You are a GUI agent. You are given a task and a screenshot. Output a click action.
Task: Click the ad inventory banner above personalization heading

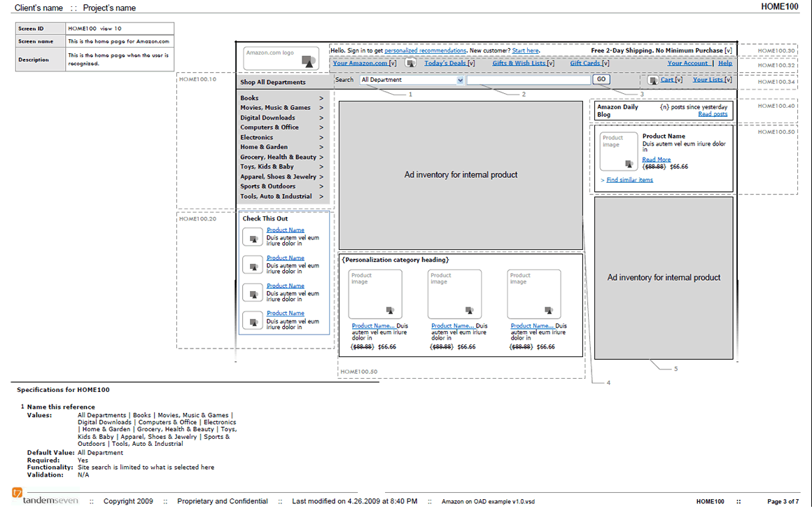[x=461, y=175]
